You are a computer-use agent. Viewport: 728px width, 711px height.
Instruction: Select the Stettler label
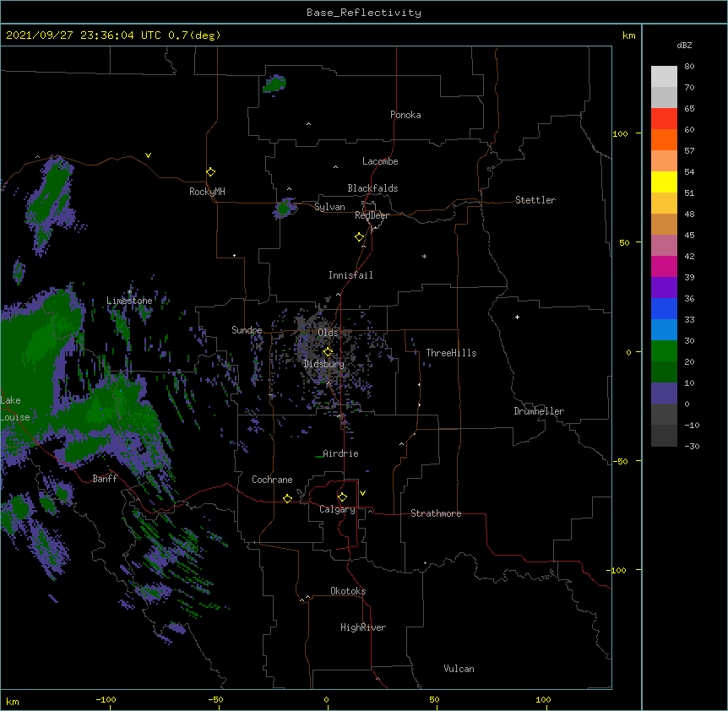coord(535,200)
